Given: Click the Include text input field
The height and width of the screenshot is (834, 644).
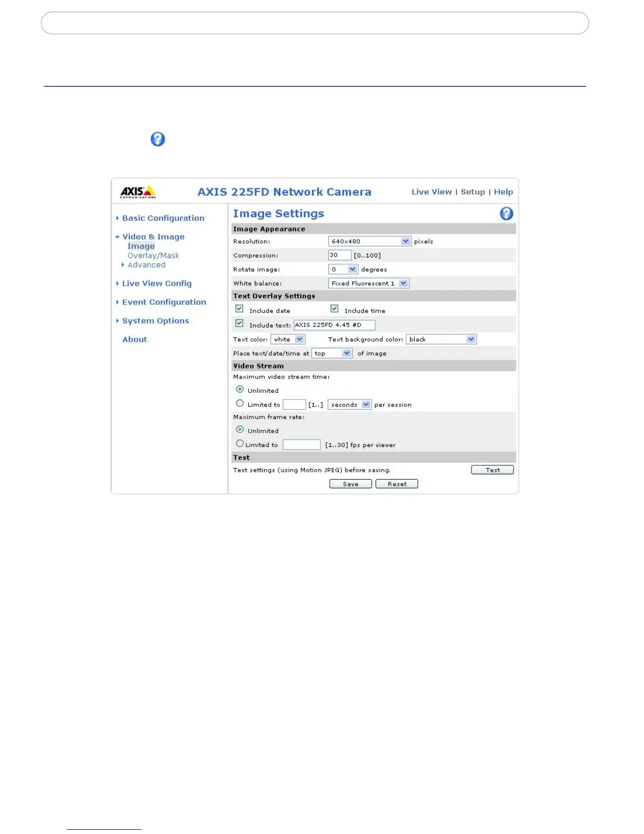Looking at the screenshot, I should coord(335,325).
